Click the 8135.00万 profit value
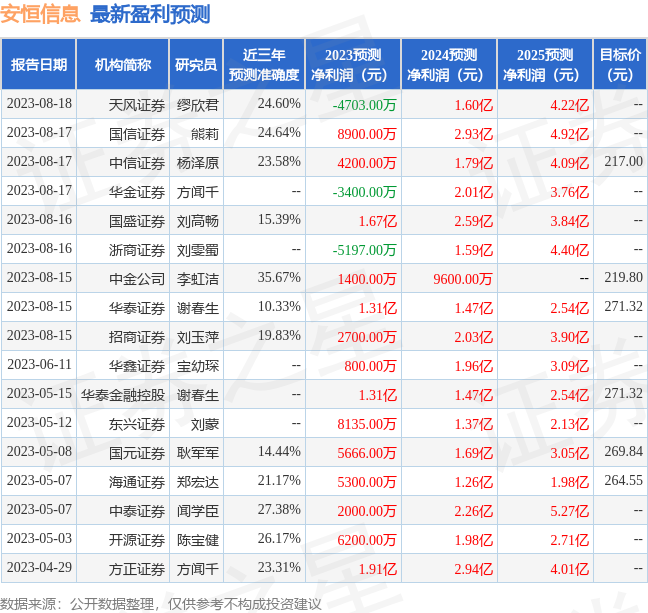648x613 pixels. (367, 424)
